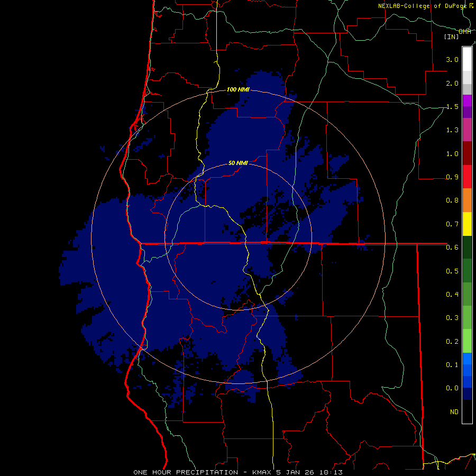Click the 0.3 legend value
This screenshot has width=476, height=476.
452,318
